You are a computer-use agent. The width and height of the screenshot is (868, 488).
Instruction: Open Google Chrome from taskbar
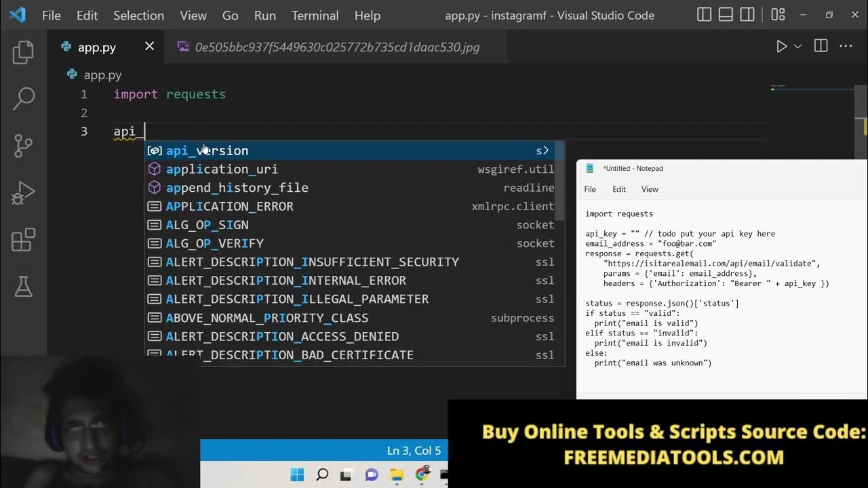pos(422,474)
